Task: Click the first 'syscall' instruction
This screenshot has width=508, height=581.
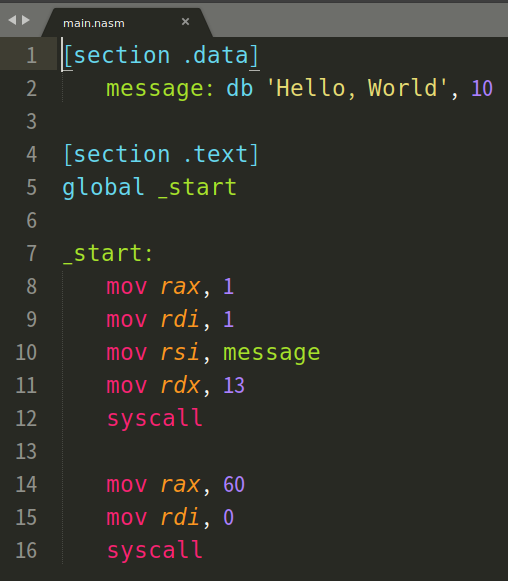Action: 155,419
